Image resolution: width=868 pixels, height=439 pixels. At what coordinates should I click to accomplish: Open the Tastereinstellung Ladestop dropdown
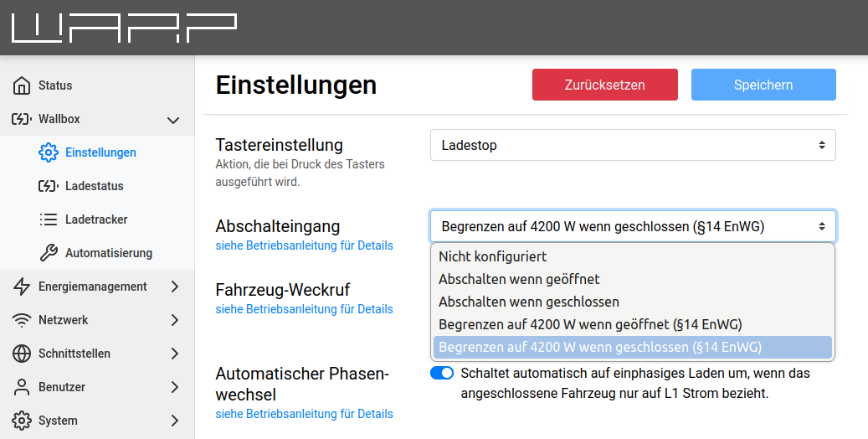pyautogui.click(x=633, y=145)
